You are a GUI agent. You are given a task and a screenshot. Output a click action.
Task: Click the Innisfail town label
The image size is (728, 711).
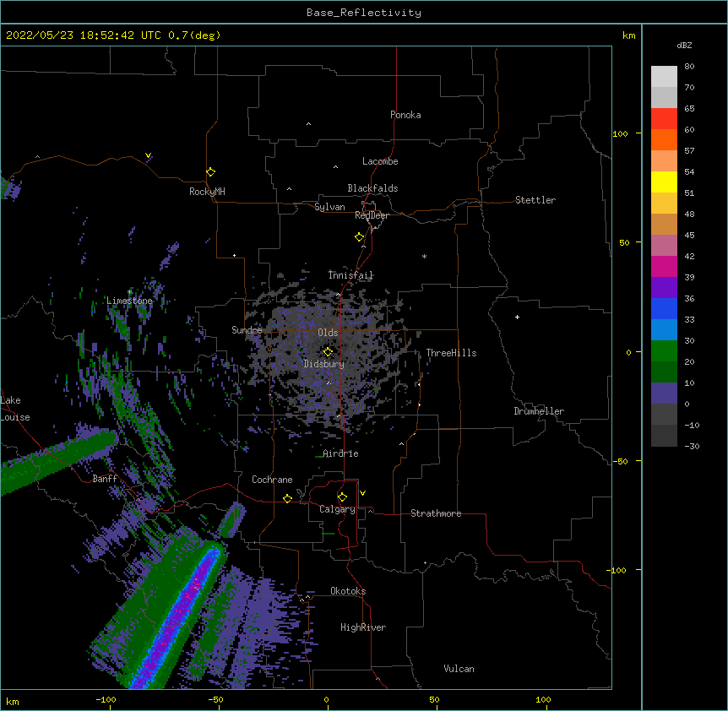[x=350, y=275]
